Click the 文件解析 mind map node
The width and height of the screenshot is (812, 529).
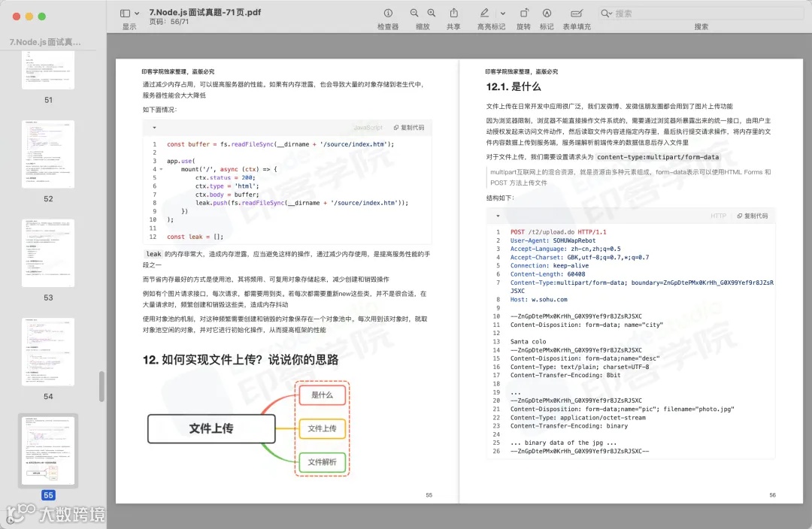pyautogui.click(x=322, y=462)
